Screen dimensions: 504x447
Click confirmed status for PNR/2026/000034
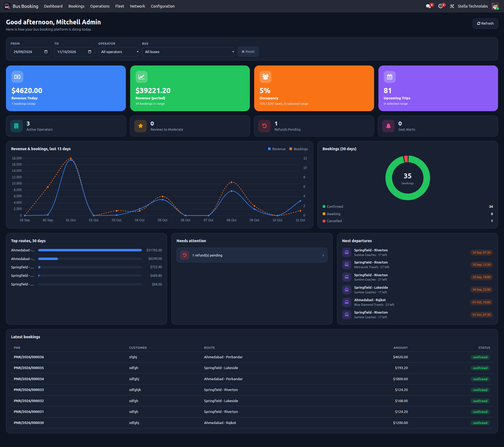480,379
